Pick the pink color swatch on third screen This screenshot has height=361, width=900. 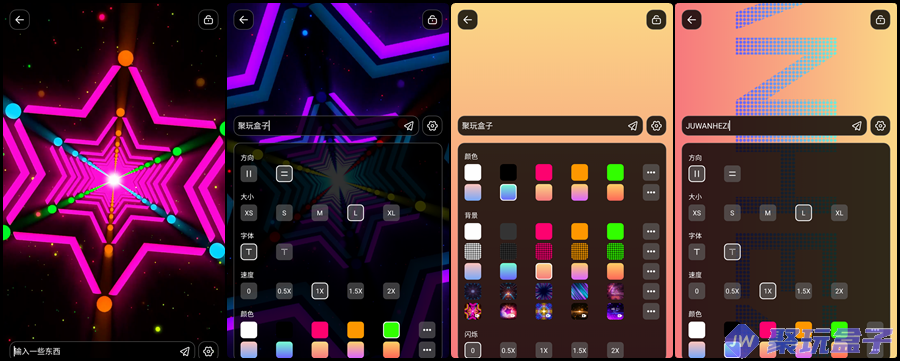coord(544,172)
